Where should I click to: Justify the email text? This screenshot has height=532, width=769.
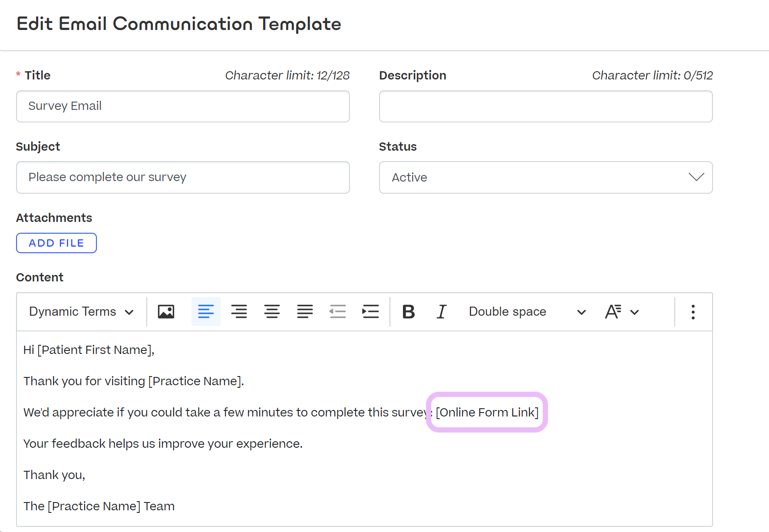[305, 311]
